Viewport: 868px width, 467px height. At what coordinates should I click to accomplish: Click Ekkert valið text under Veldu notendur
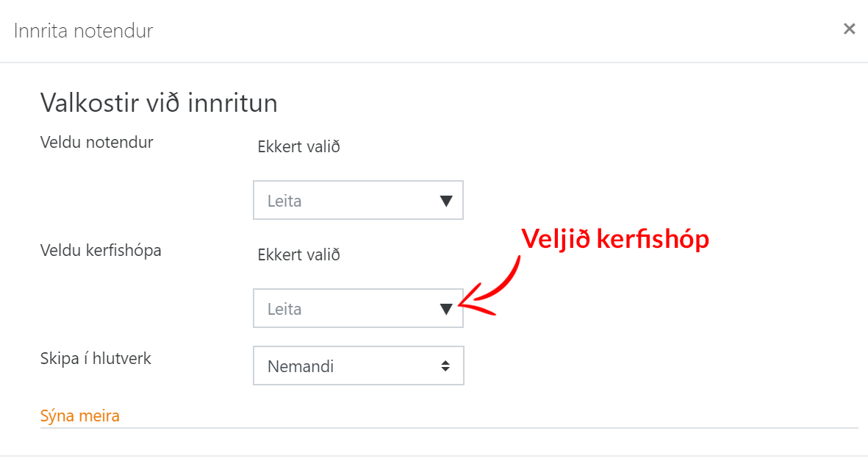coord(298,147)
